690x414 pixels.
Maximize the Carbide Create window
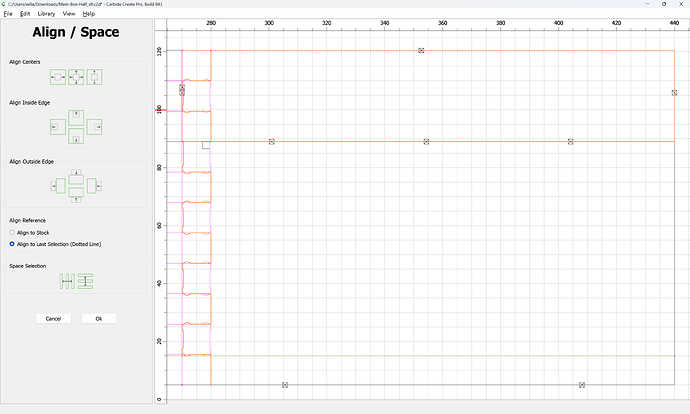tap(664, 4)
